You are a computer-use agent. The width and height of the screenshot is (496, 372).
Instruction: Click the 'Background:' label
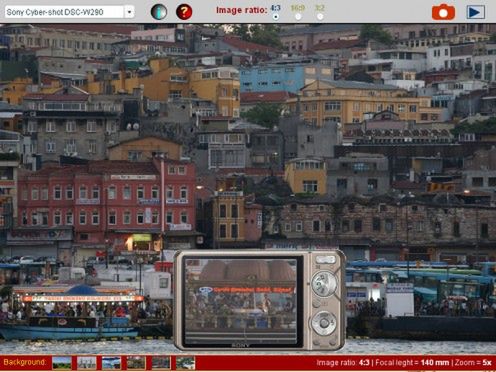tap(25, 362)
